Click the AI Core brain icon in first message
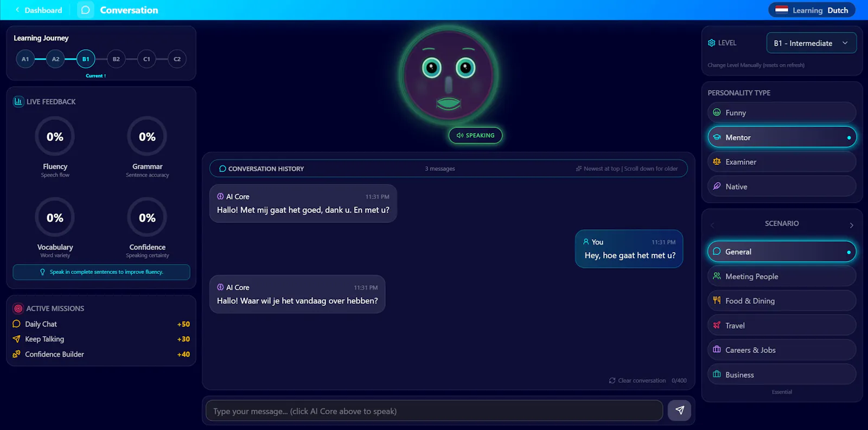 tap(220, 196)
